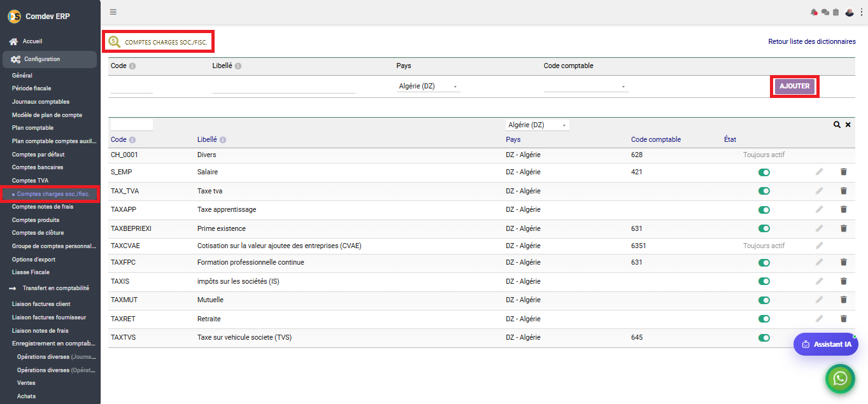
Task: Focus the Code filter field above list
Action: point(132,125)
